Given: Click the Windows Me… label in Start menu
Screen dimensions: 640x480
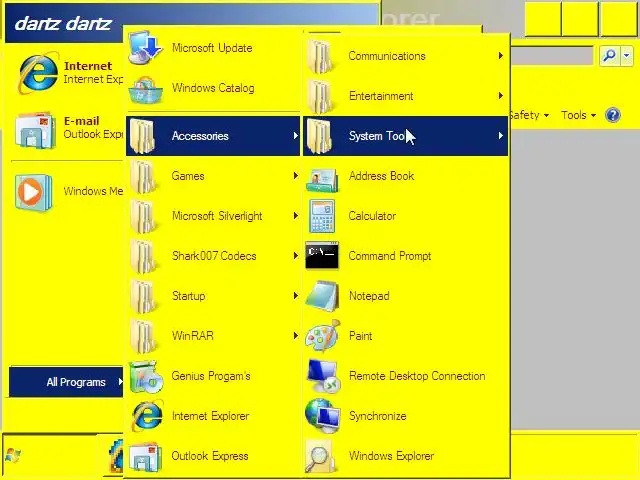Looking at the screenshot, I should (93, 191).
